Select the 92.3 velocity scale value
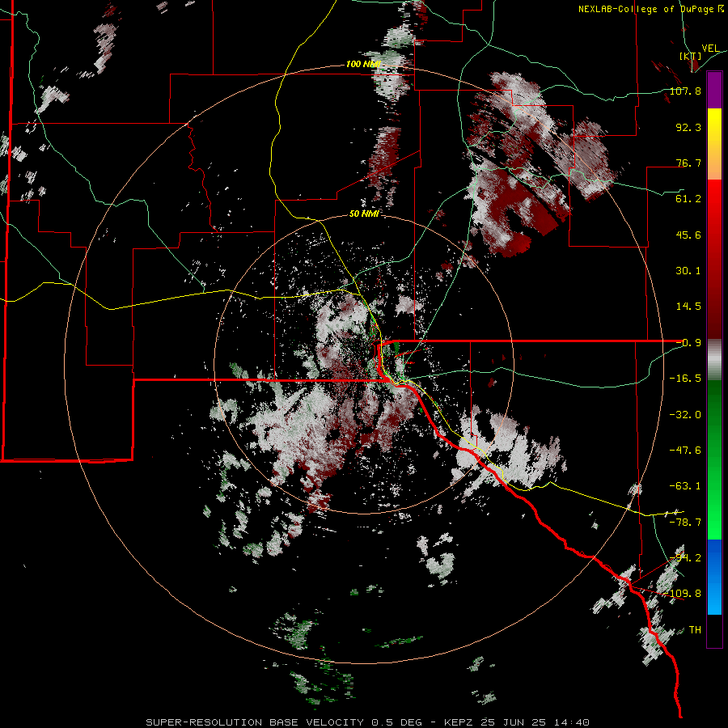Image resolution: width=728 pixels, height=728 pixels. tap(688, 127)
